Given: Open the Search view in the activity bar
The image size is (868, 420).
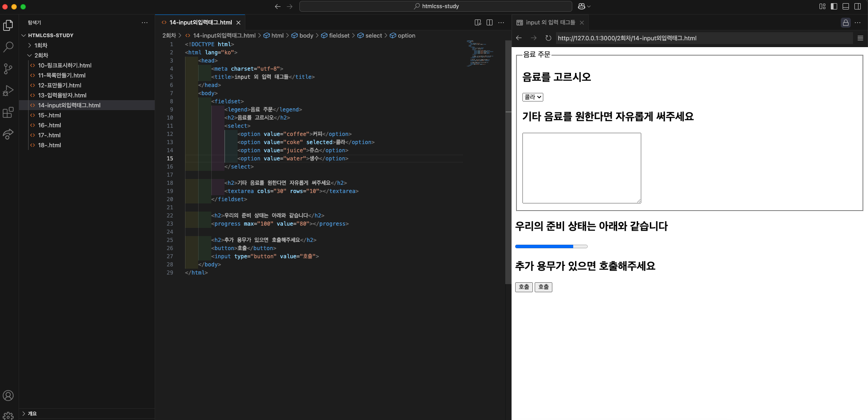Looking at the screenshot, I should click(8, 47).
